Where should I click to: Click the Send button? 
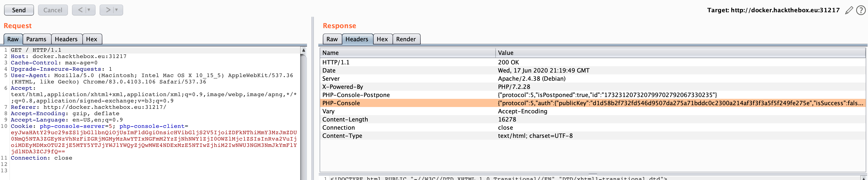click(19, 10)
